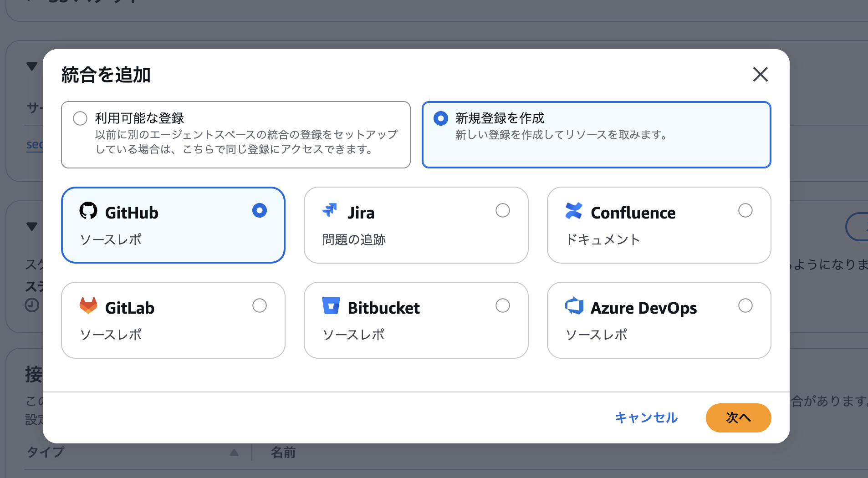Click the GitHub card's ソースレポ label
Viewport: 868px width, 478px height.
[x=111, y=239]
